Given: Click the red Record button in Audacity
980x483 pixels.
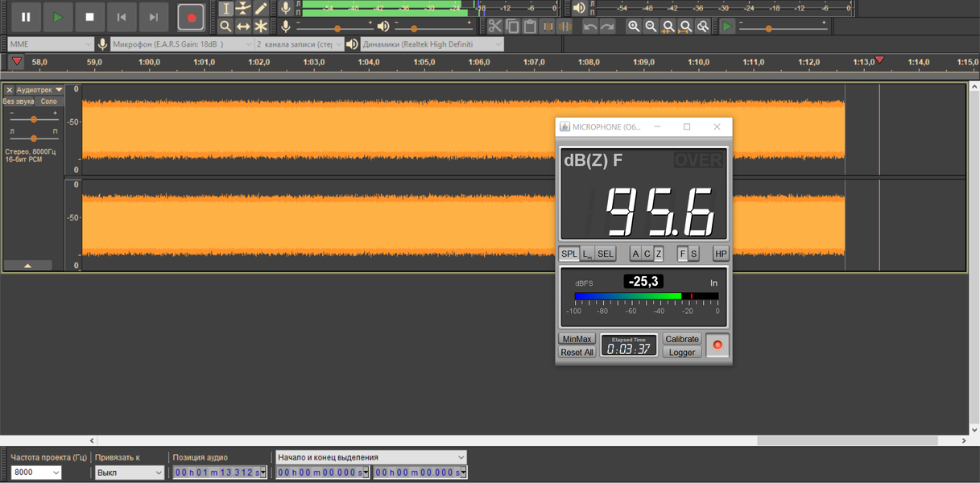Looking at the screenshot, I should point(191,17).
